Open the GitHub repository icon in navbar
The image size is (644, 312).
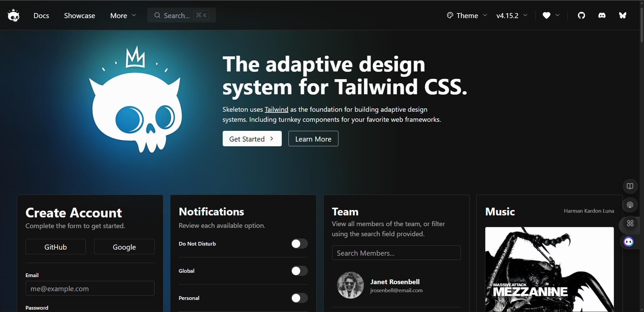point(581,15)
